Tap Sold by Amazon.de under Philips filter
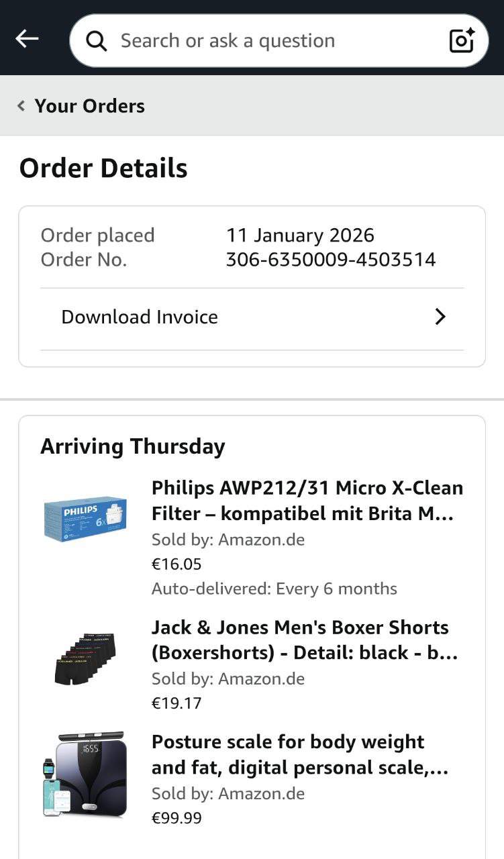The height and width of the screenshot is (859, 504). tap(228, 540)
